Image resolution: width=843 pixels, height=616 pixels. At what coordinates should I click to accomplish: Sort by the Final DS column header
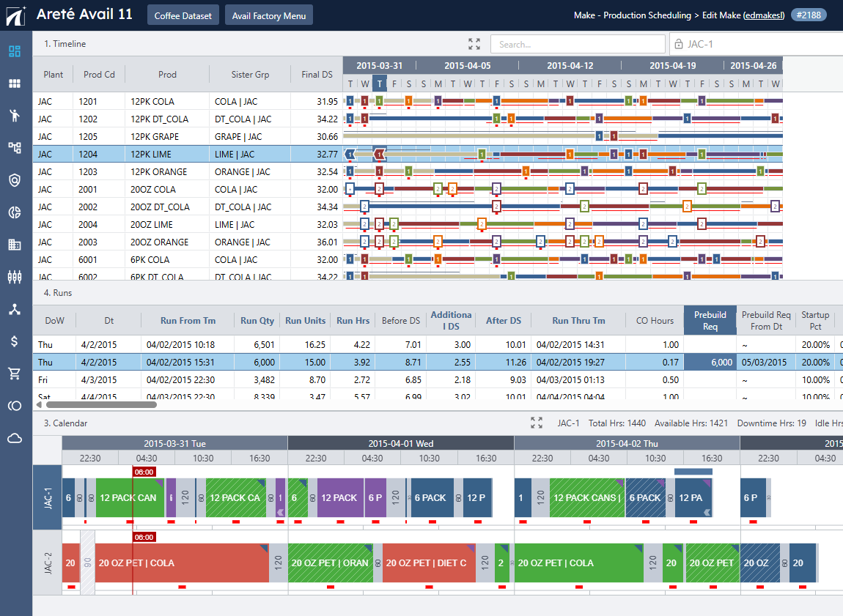(317, 75)
